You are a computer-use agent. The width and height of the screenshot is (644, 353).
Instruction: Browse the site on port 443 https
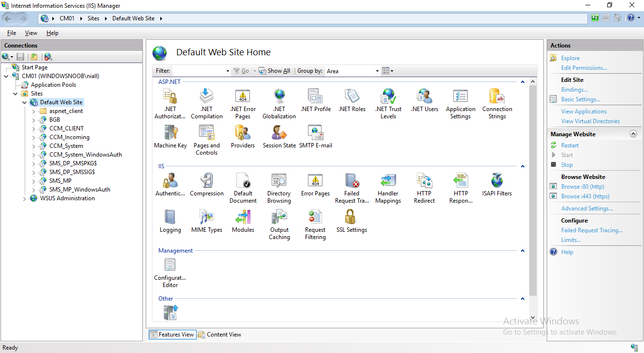[x=585, y=196]
